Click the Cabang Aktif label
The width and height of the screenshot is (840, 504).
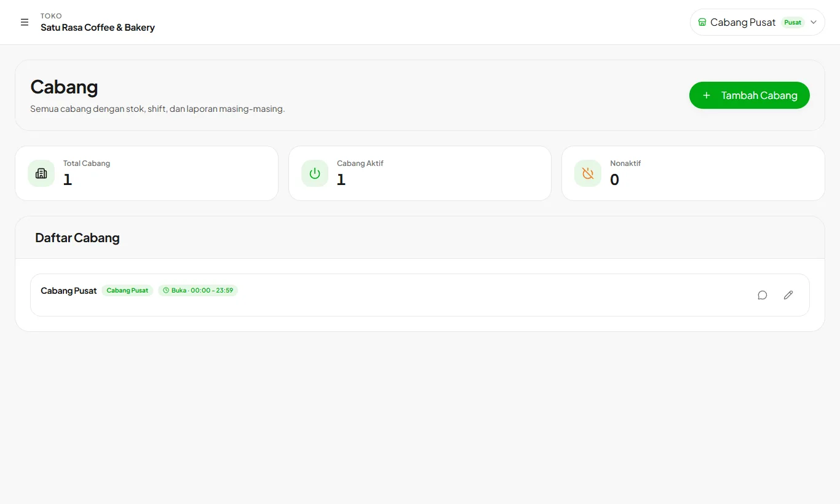(x=360, y=163)
